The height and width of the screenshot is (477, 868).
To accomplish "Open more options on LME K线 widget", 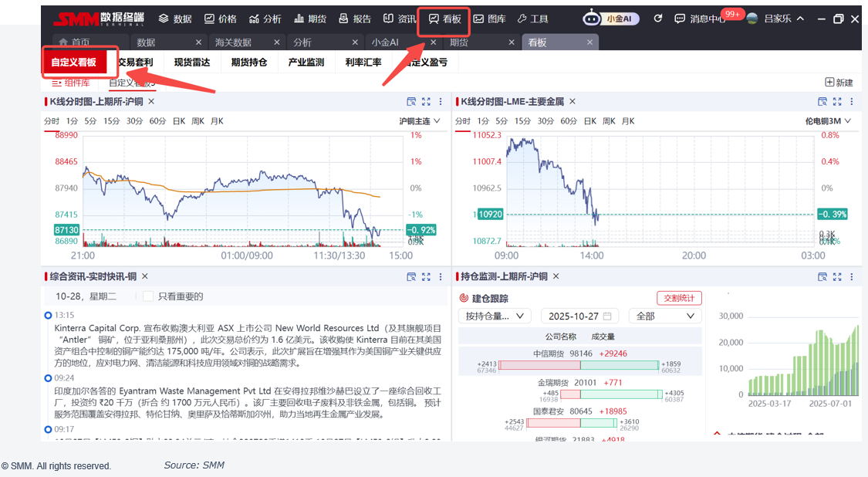I will (851, 101).
